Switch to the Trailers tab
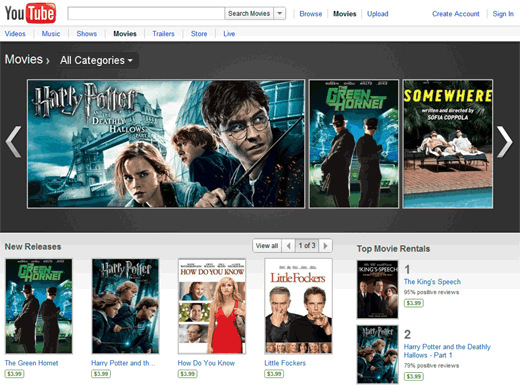Screen dimensions: 520x388 [163, 34]
